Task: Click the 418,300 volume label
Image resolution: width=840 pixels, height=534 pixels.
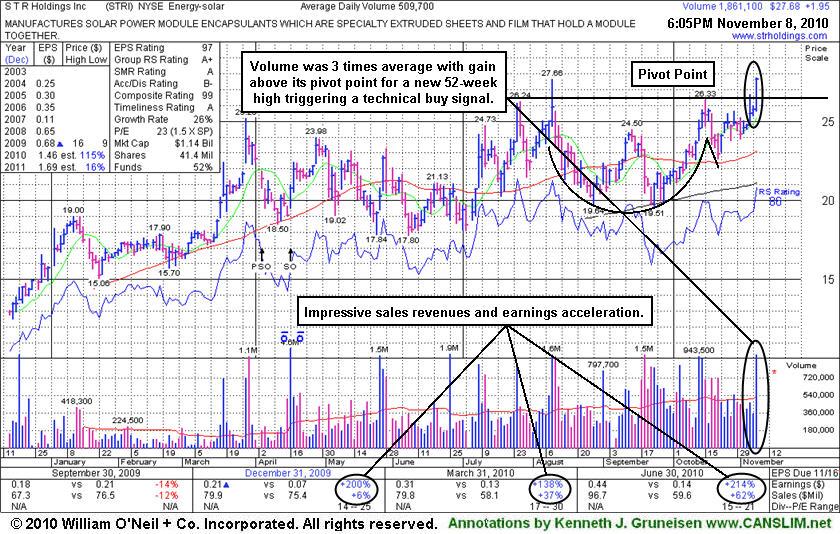Action: coord(76,401)
